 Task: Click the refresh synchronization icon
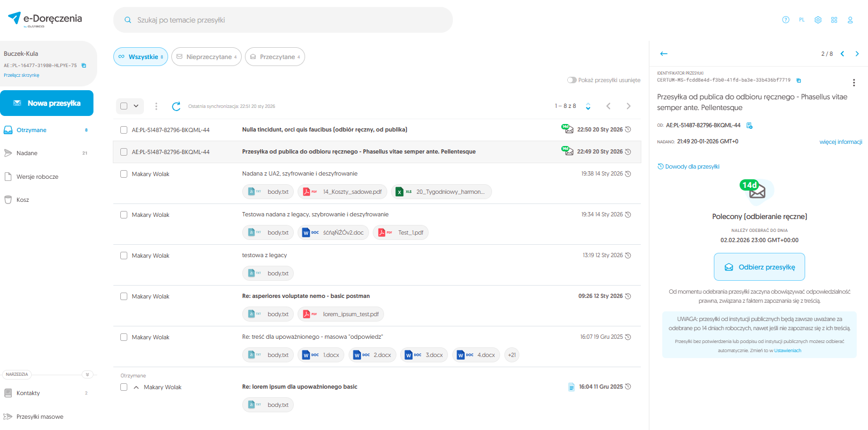[x=176, y=106]
